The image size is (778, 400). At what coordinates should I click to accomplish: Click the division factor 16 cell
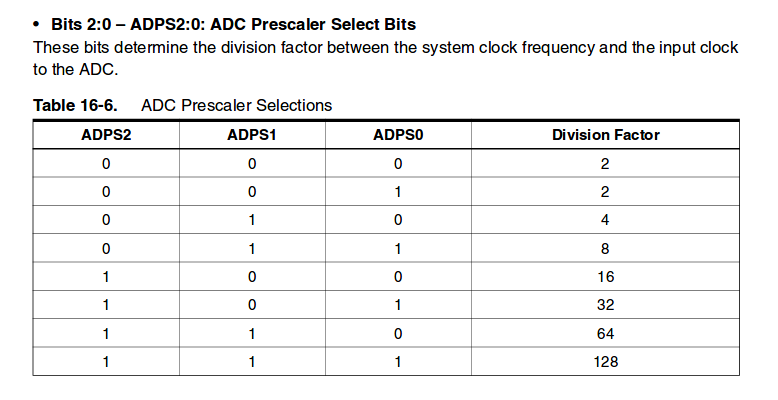[x=605, y=277]
